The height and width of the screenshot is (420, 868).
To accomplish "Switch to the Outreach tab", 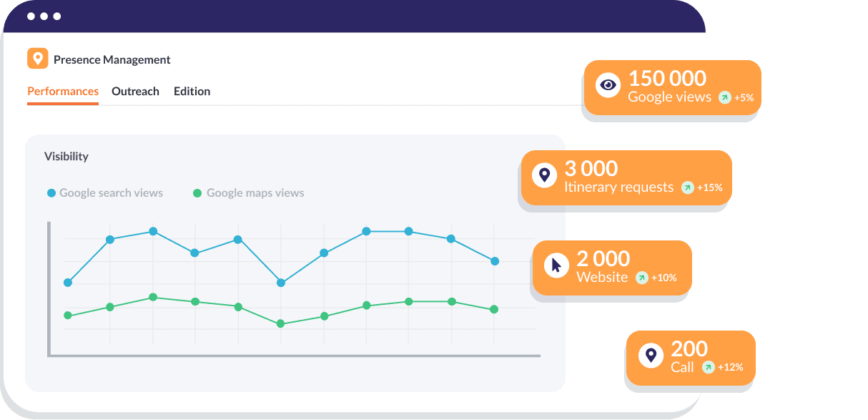I will (135, 91).
